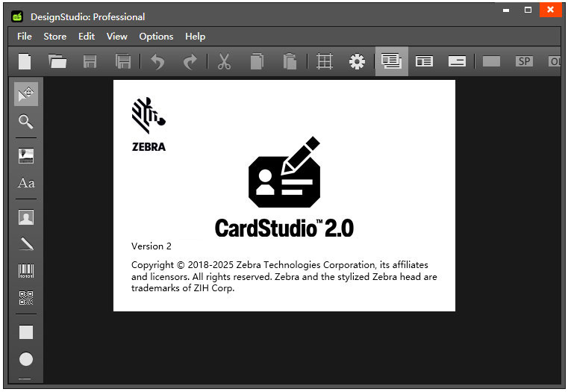Insert a linear barcode

[x=26, y=271]
